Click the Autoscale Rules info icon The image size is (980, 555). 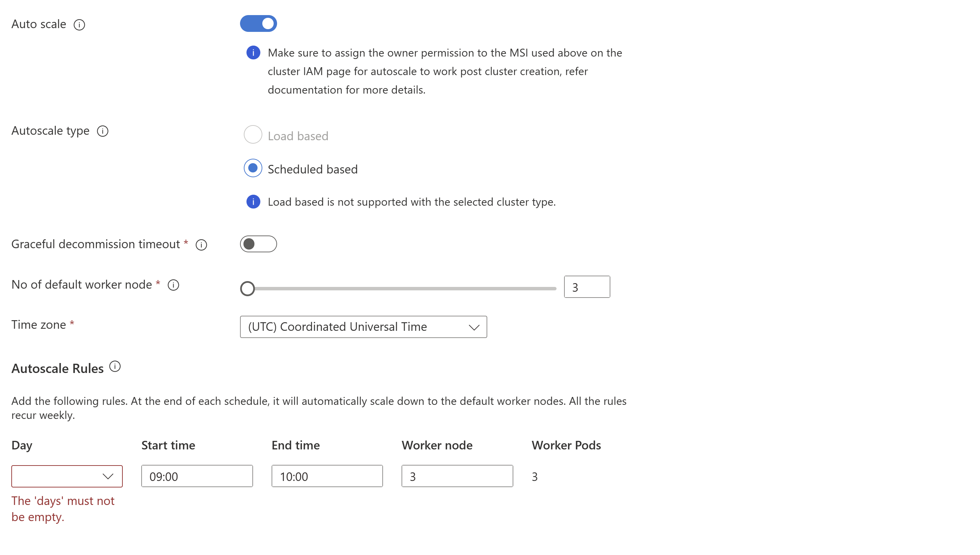click(116, 367)
